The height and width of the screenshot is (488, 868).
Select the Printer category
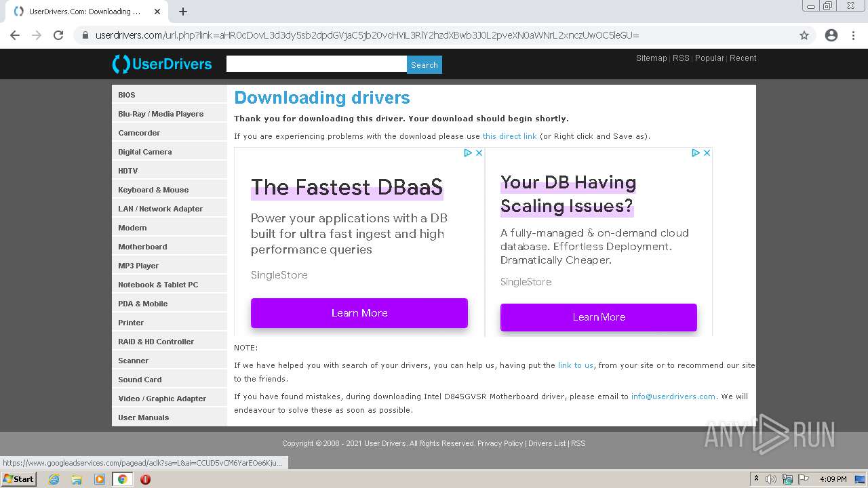click(170, 323)
